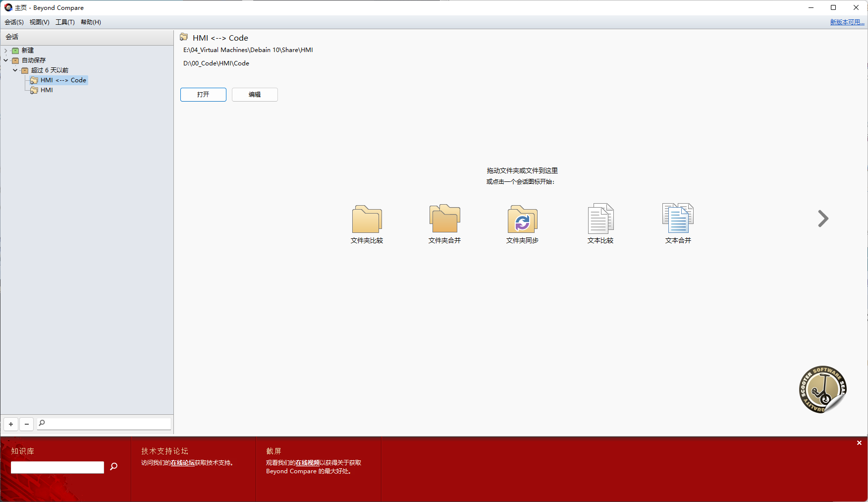Click the Beyond Compare app icon in title bar
Screen dimensions: 868x502
coord(8,7)
